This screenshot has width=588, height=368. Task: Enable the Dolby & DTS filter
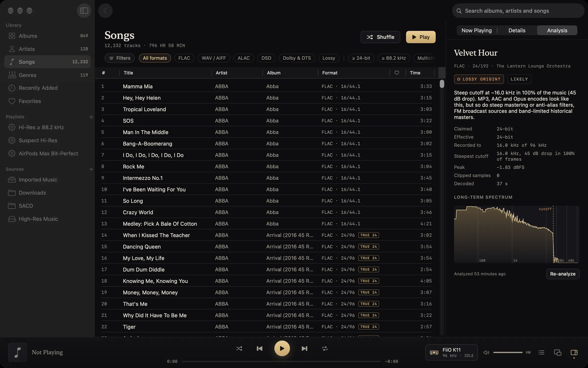297,58
